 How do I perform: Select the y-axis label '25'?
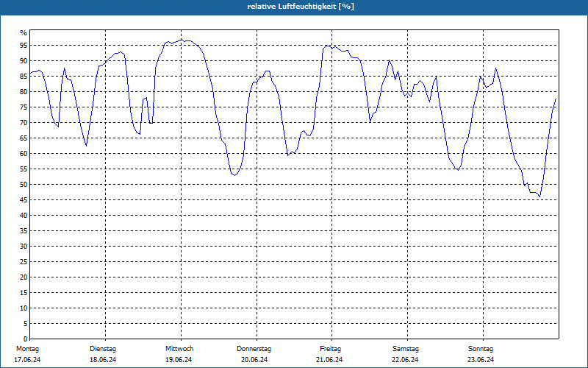[24, 262]
